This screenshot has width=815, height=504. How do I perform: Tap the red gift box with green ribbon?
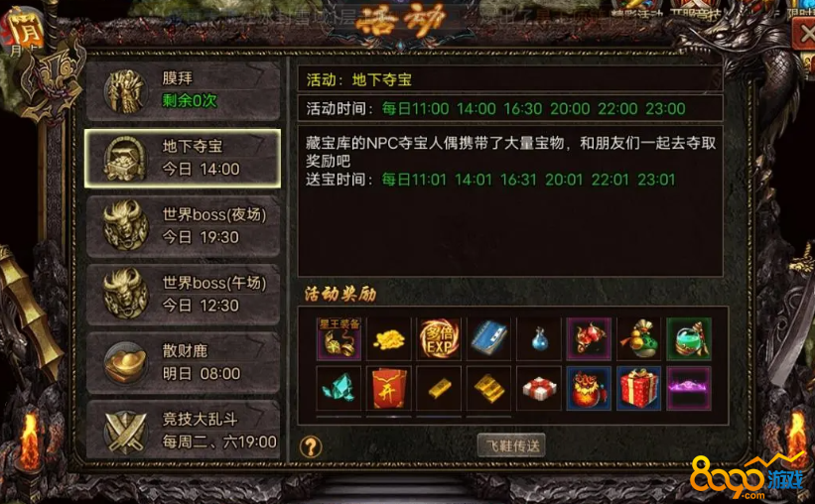639,388
